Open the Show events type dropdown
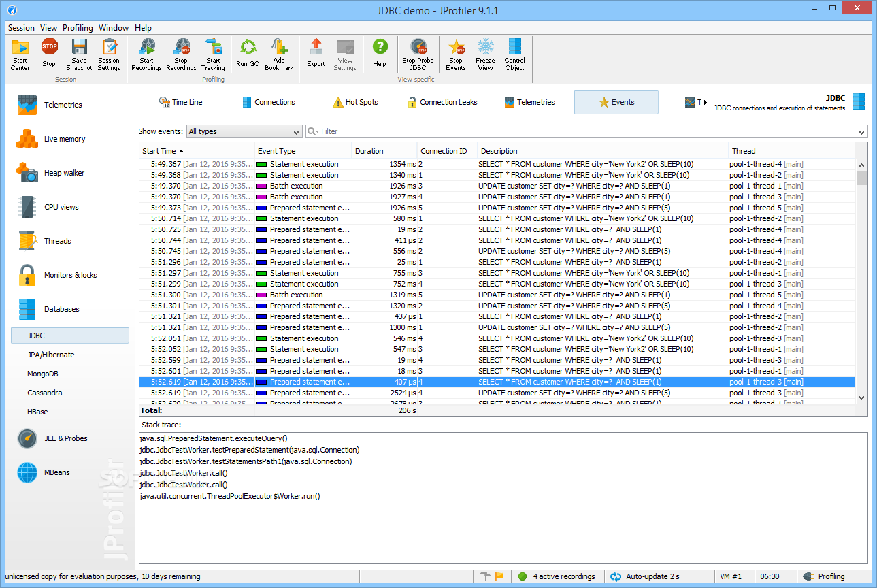The image size is (877, 588). pos(244,131)
